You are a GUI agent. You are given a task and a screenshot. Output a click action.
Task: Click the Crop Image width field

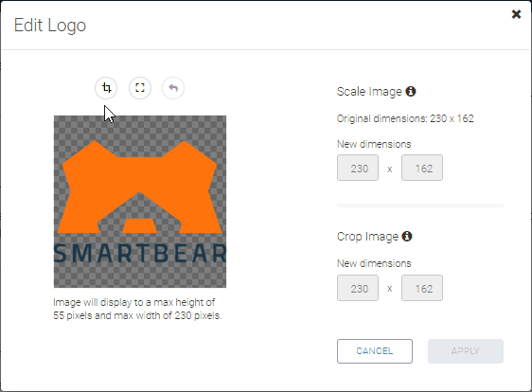[358, 288]
